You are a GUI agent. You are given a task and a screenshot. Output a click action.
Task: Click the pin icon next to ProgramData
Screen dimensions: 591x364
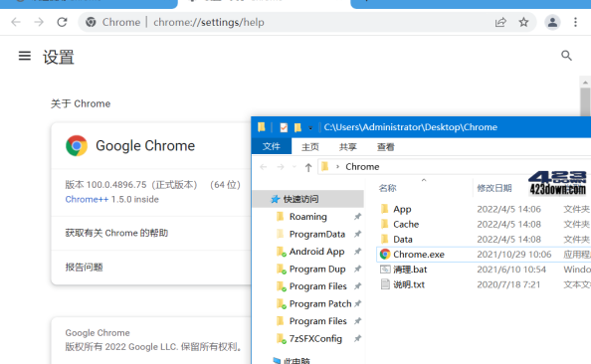tap(357, 234)
